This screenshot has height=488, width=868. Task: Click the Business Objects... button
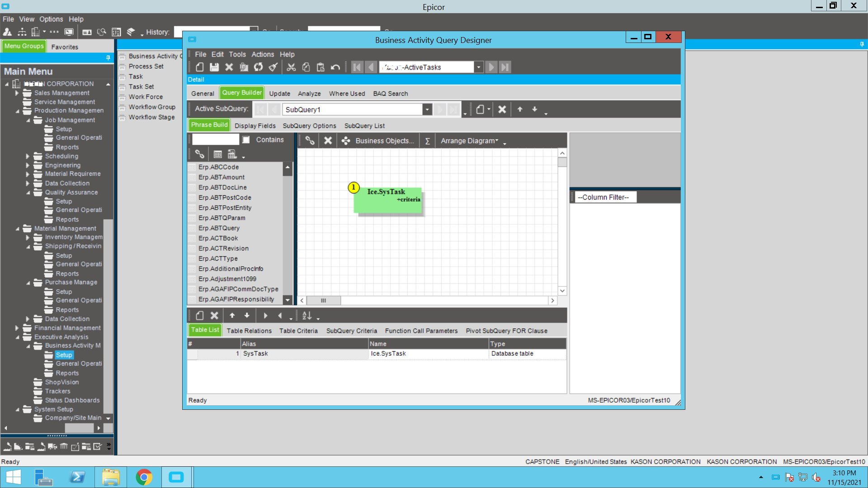click(x=378, y=141)
